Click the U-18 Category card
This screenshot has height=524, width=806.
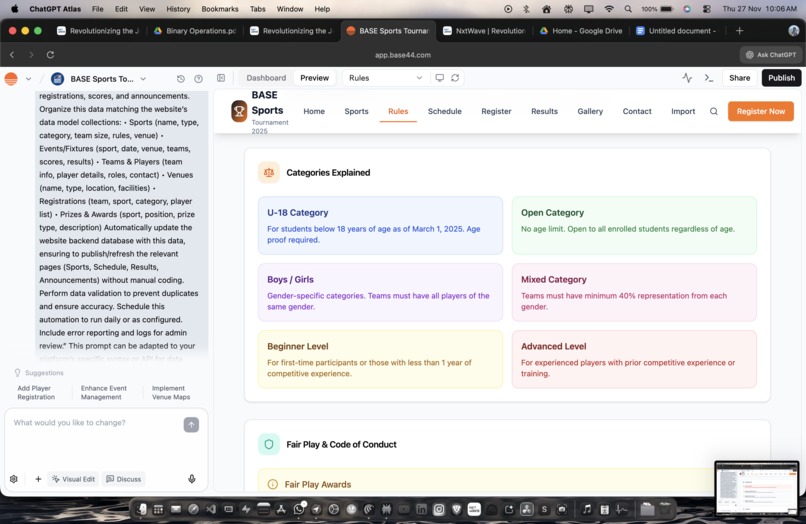(380, 225)
